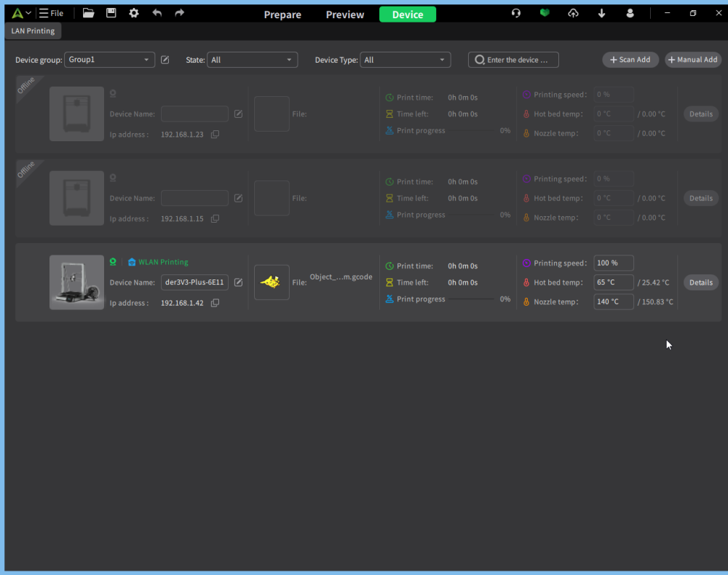The height and width of the screenshot is (575, 728).
Task: Expand the State filter dropdown
Action: pos(252,60)
